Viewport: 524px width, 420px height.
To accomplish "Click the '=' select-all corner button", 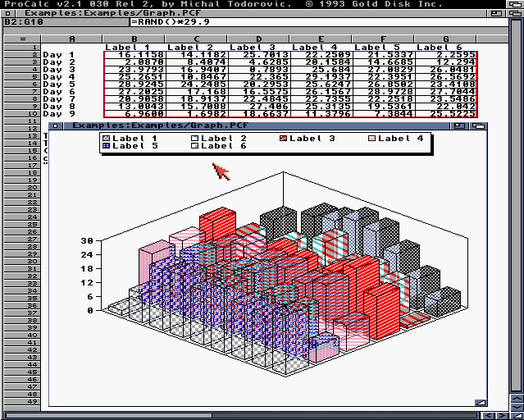I will 22,39.
